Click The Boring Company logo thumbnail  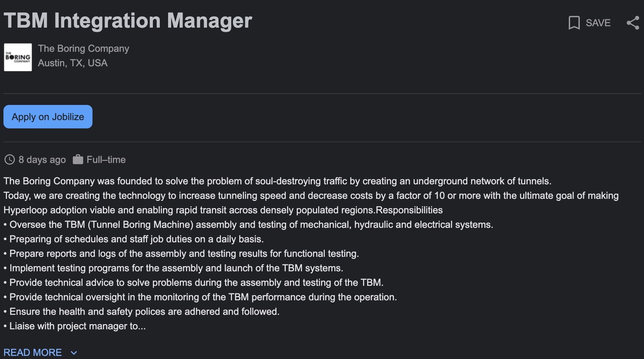tap(18, 57)
